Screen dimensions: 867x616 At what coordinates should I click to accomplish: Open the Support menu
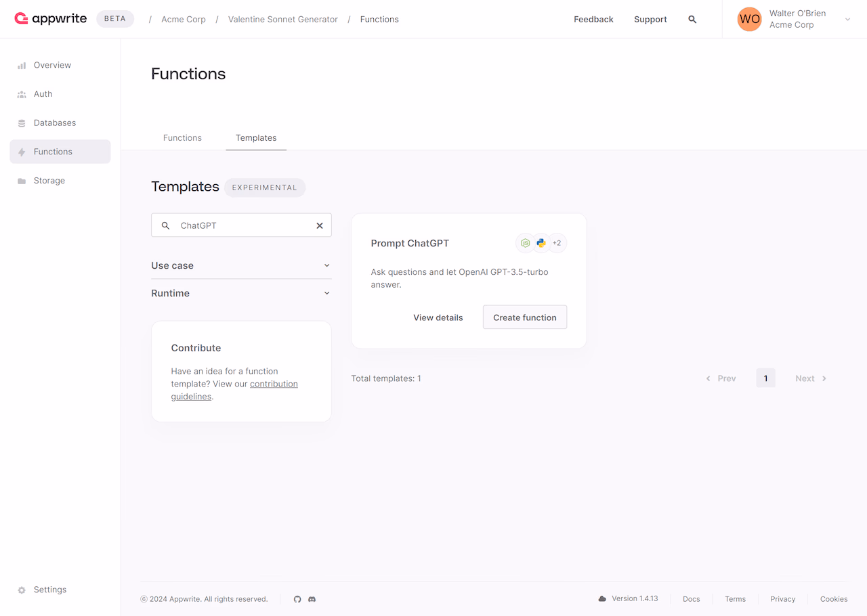[650, 19]
